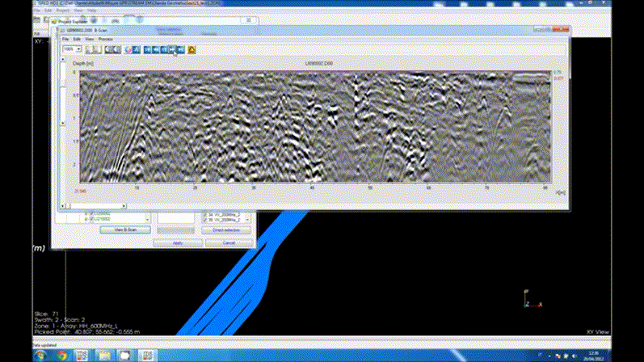The width and height of the screenshot is (644, 362).
Task: Click on the B-Scan radargram image
Action: click(315, 127)
